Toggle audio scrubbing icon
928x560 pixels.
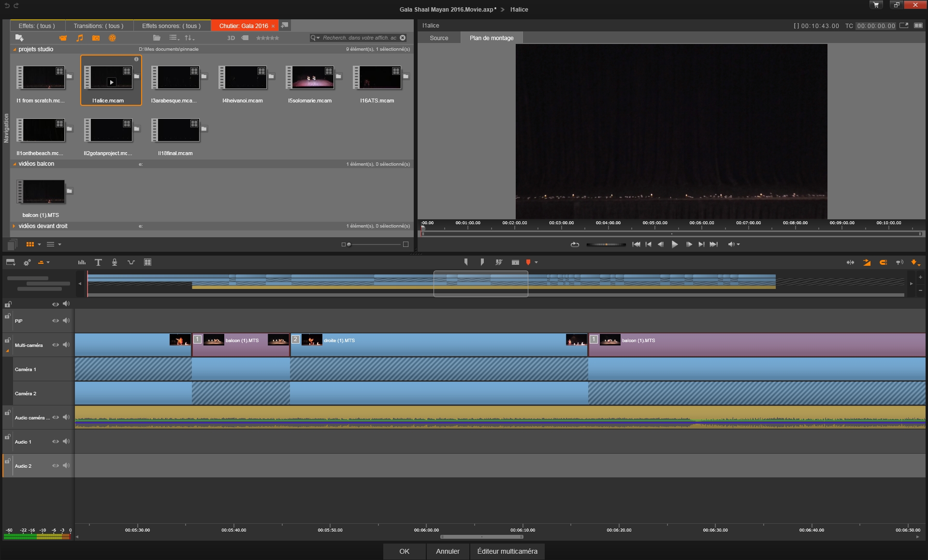[899, 262]
